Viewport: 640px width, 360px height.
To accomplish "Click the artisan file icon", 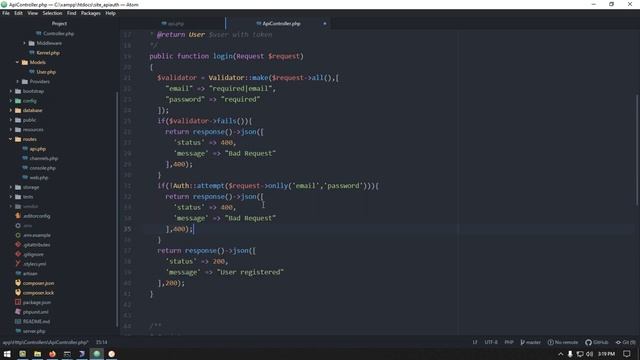I will (18, 273).
